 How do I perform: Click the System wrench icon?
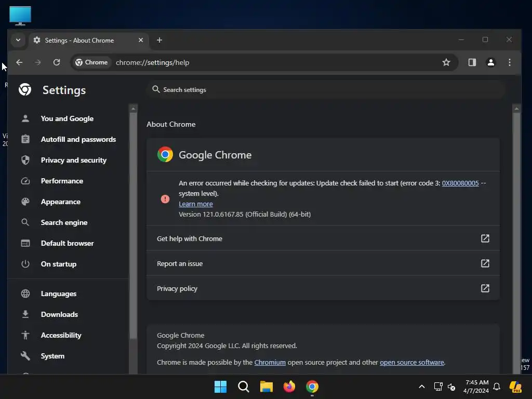click(x=25, y=356)
